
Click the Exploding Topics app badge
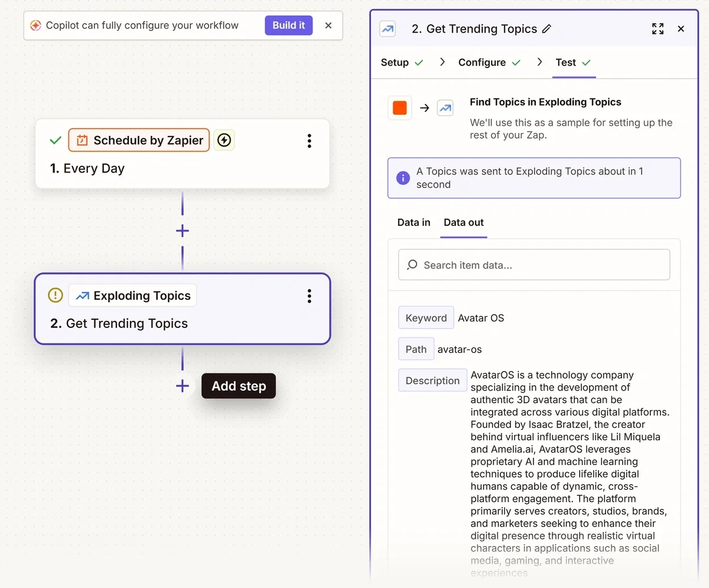point(133,295)
